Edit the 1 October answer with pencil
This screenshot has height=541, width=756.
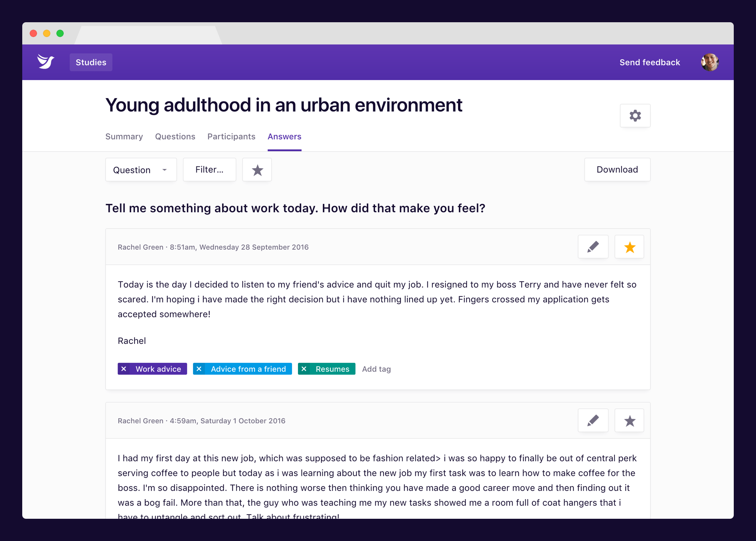[593, 421]
